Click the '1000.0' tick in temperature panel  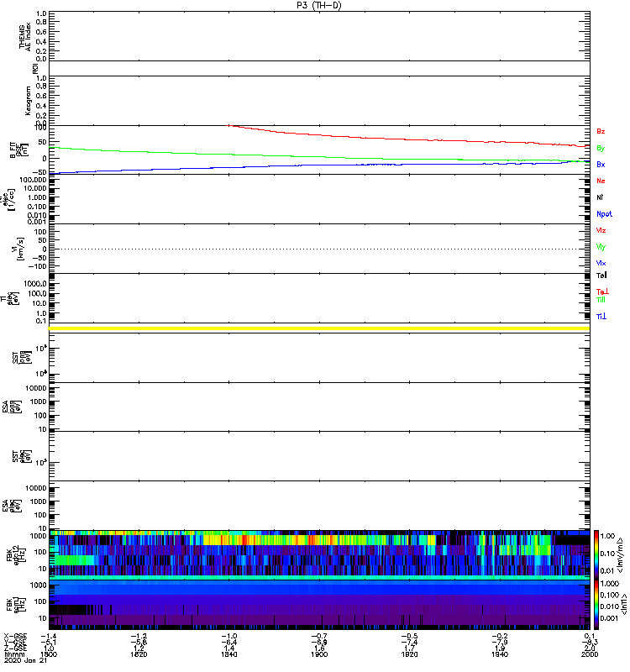[35, 284]
